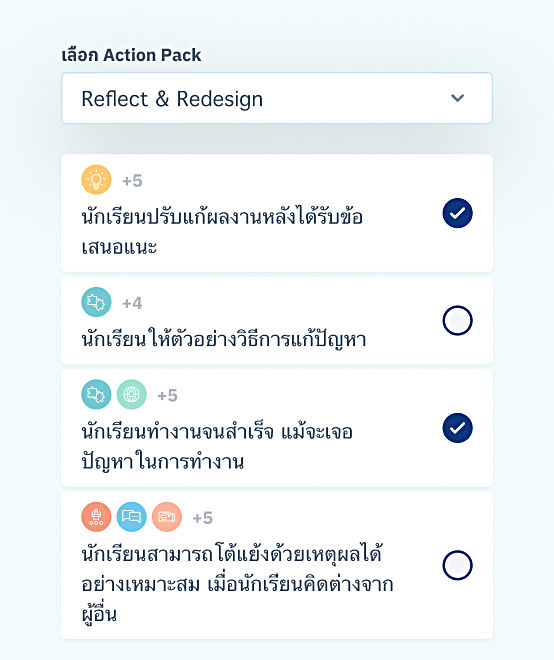Click the chevron arrow in Action Pack selector
Screen dimensions: 554x660
[x=457, y=98]
